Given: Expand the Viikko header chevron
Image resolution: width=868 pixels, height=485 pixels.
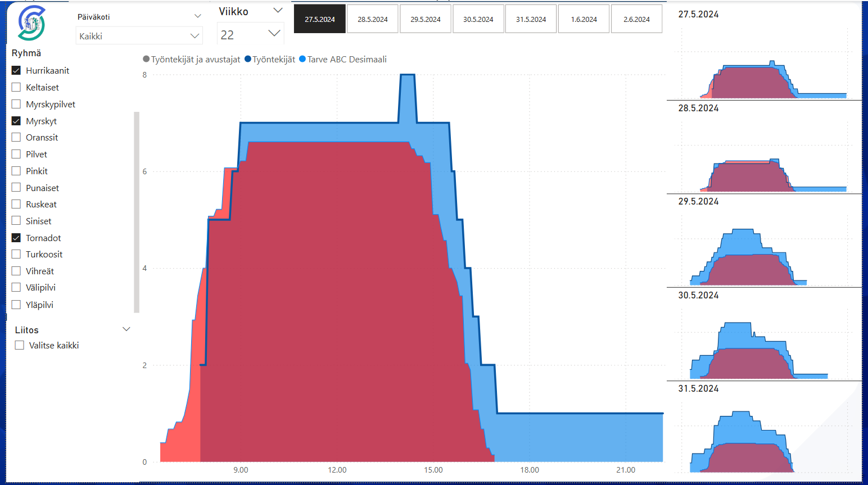Looking at the screenshot, I should tap(278, 11).
